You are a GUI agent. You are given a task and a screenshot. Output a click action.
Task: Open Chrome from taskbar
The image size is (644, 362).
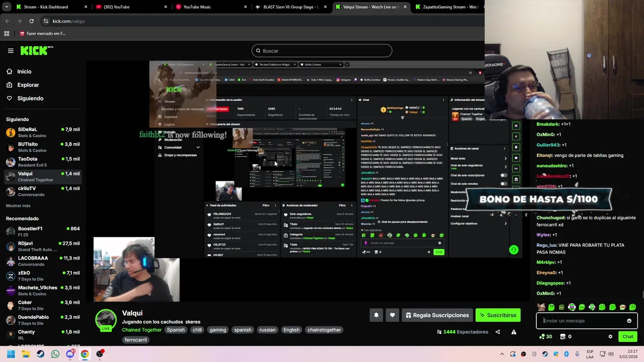[x=85, y=354]
